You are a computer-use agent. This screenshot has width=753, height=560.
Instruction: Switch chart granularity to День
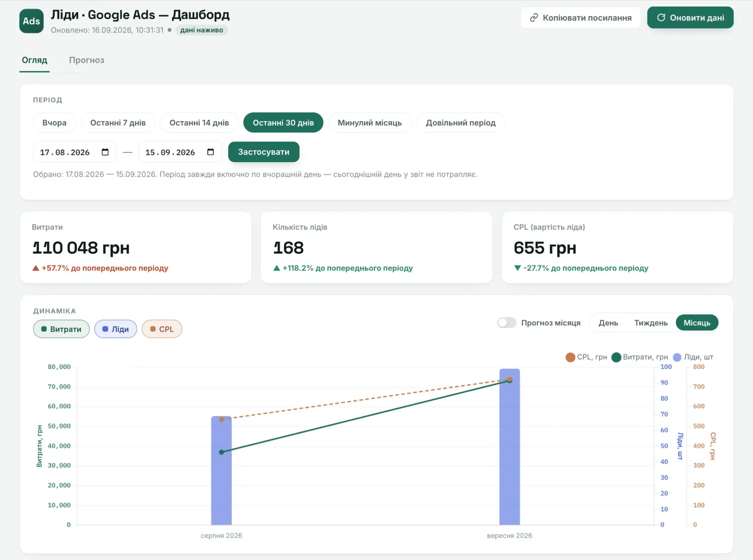[608, 323]
